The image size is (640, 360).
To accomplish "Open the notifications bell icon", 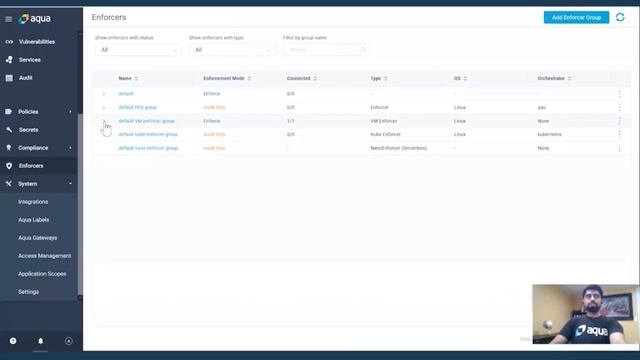I will click(x=40, y=341).
